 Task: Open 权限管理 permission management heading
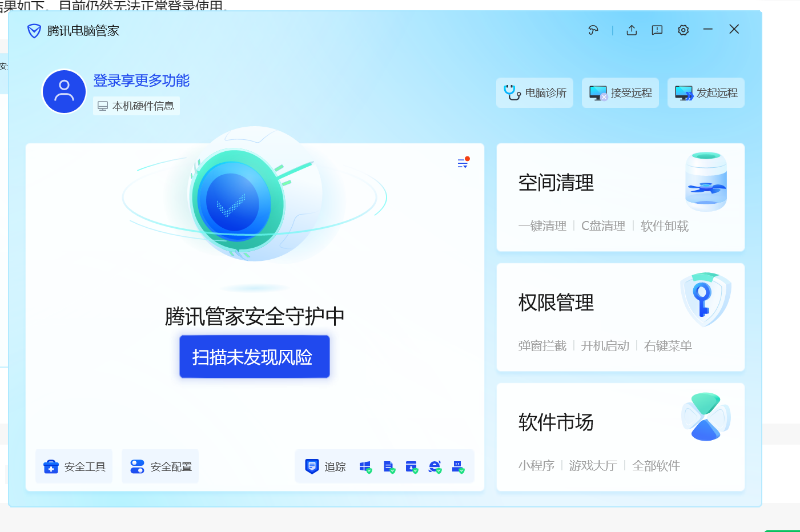point(556,303)
